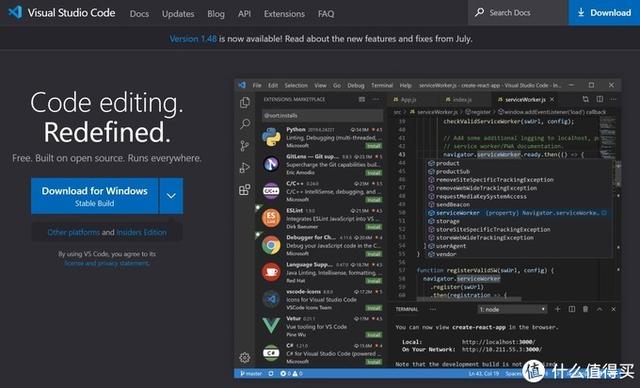Viewport: 640px width, 388px height.
Task: Click the File menu in VS Code
Action: (x=257, y=85)
